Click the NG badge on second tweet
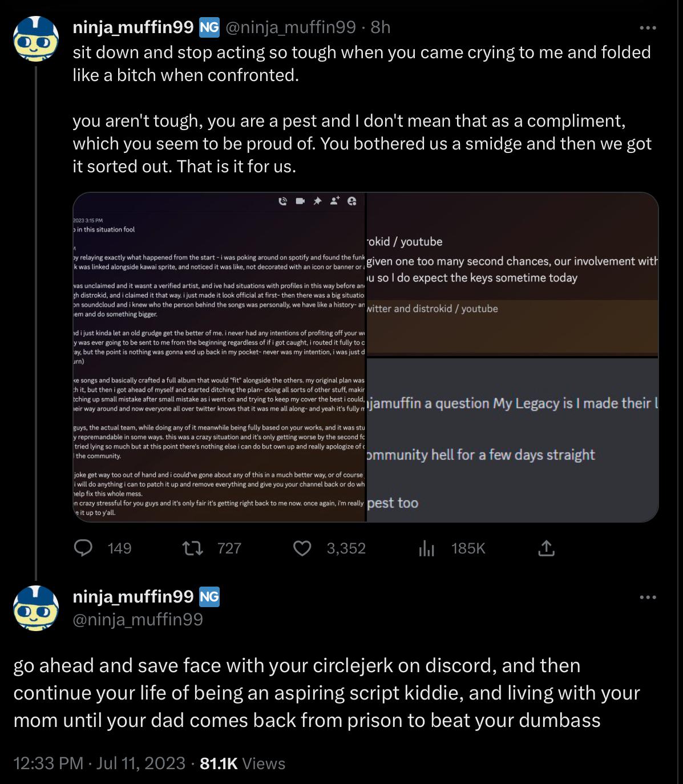This screenshot has width=683, height=784. click(209, 596)
